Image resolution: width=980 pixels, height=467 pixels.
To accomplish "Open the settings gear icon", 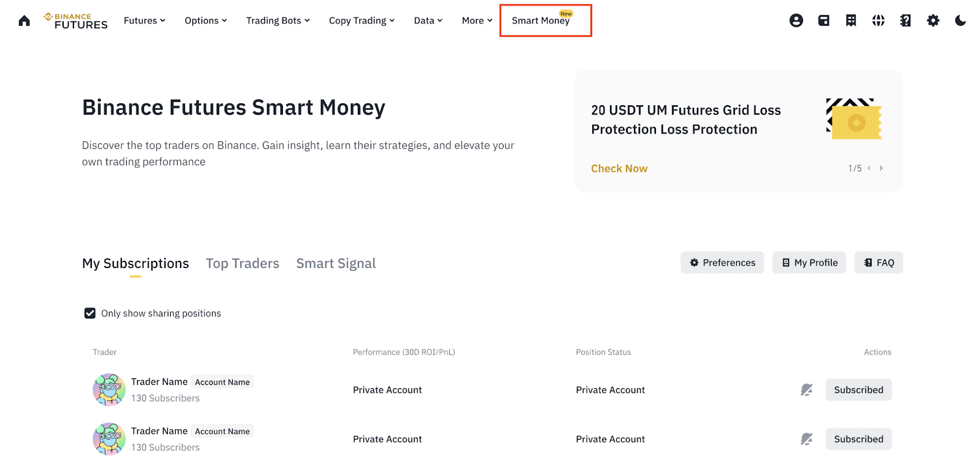I will pos(933,21).
